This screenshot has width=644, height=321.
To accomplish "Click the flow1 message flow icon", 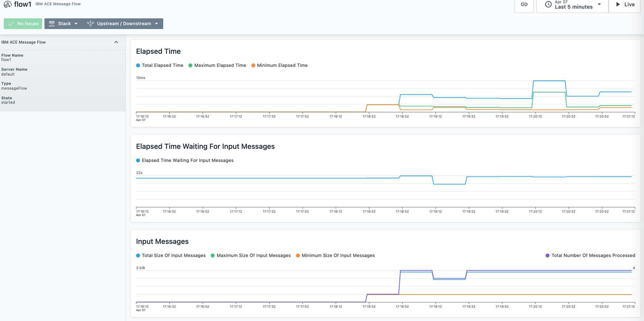I will click(8, 5).
